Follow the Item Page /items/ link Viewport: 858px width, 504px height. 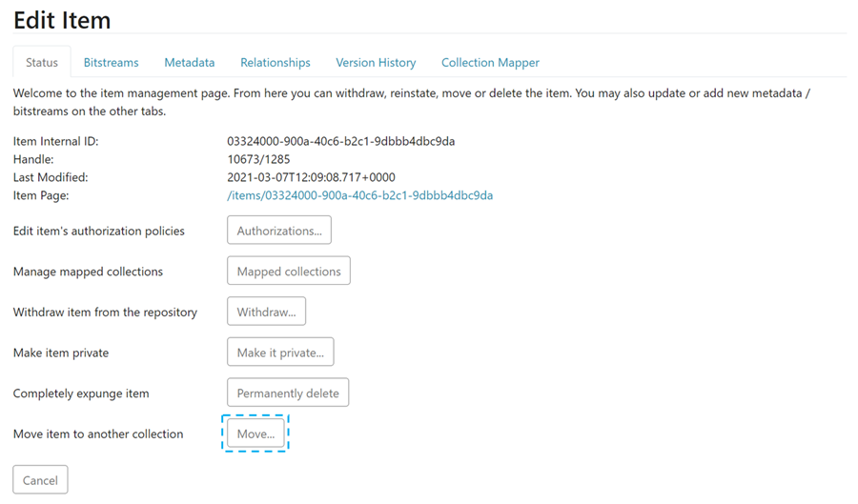click(359, 195)
